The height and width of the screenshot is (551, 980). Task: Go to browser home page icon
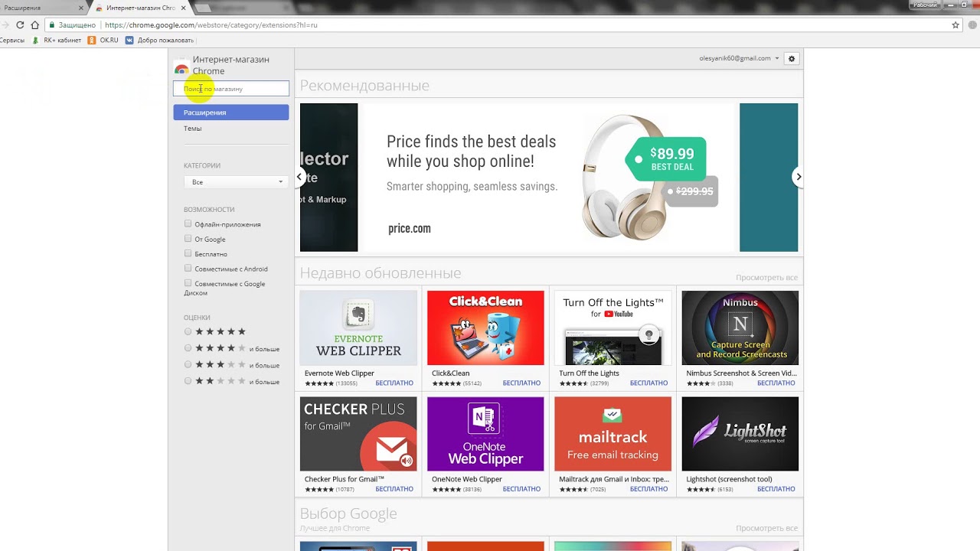point(34,24)
